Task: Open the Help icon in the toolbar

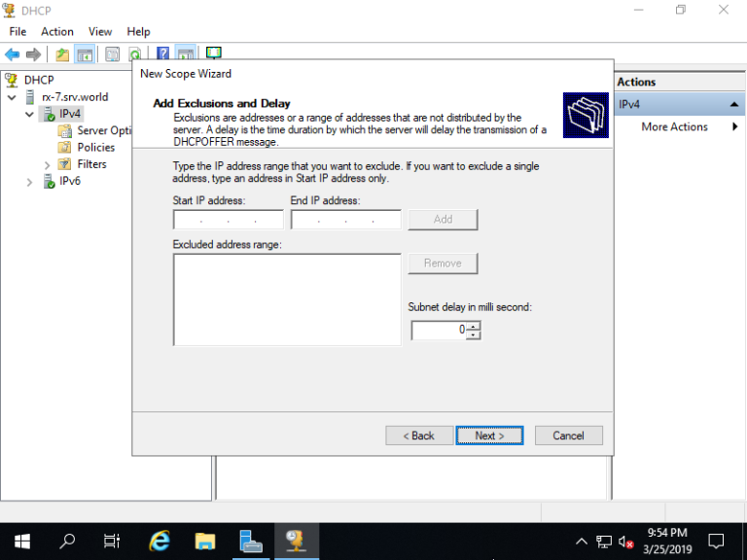Action: click(162, 54)
